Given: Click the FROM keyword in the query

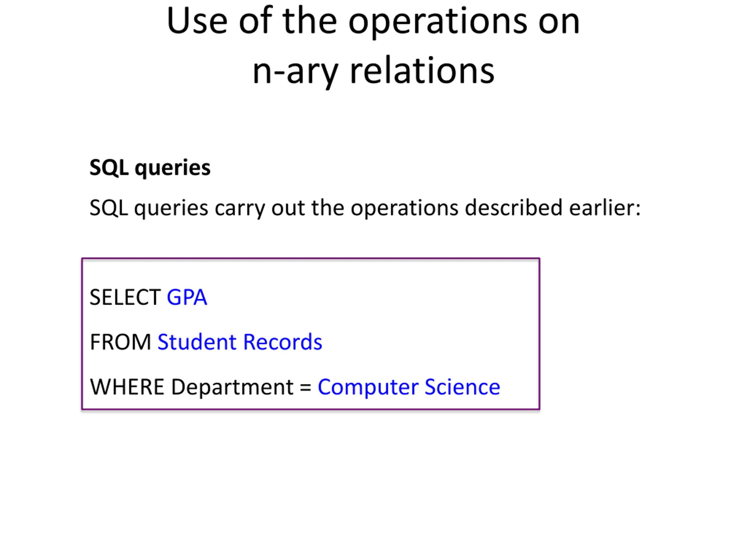Looking at the screenshot, I should [x=120, y=342].
